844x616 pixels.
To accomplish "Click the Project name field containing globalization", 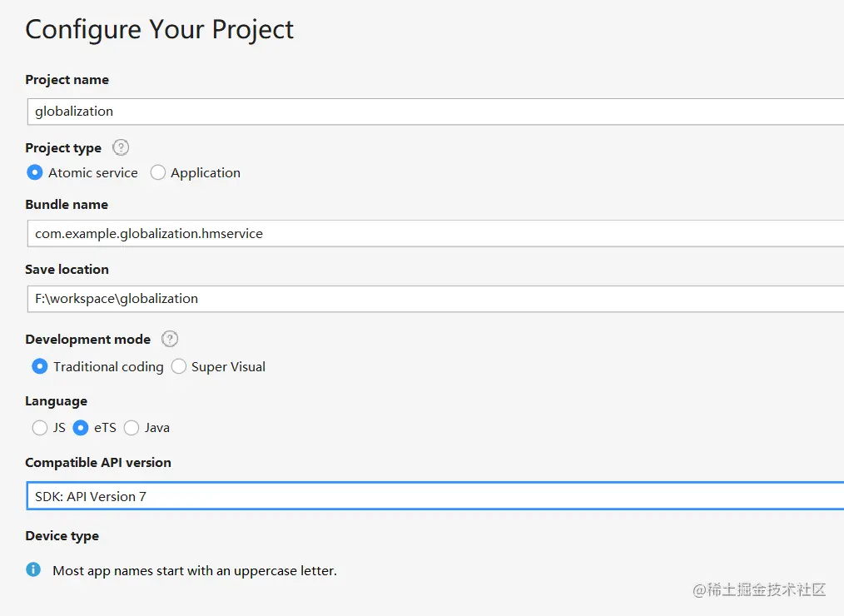I will pos(434,111).
